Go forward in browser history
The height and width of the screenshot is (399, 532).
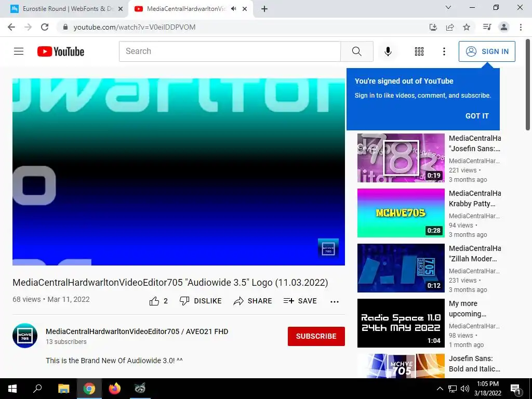(x=28, y=27)
